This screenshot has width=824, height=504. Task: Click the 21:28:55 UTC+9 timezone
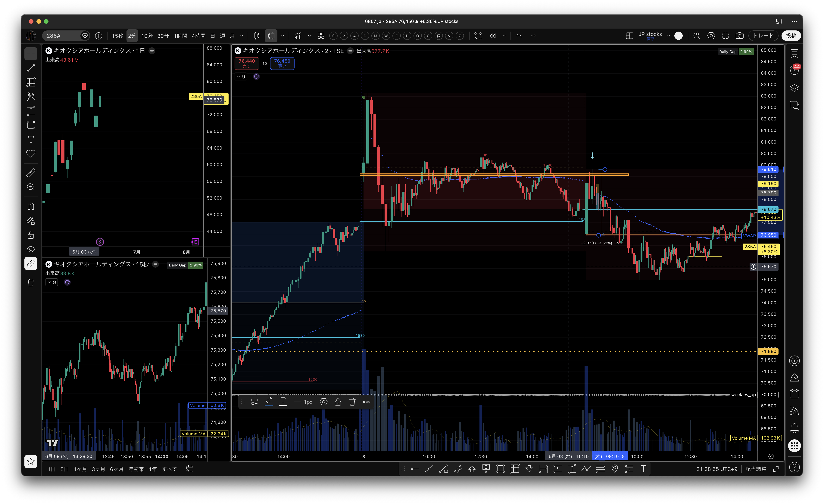point(717,469)
